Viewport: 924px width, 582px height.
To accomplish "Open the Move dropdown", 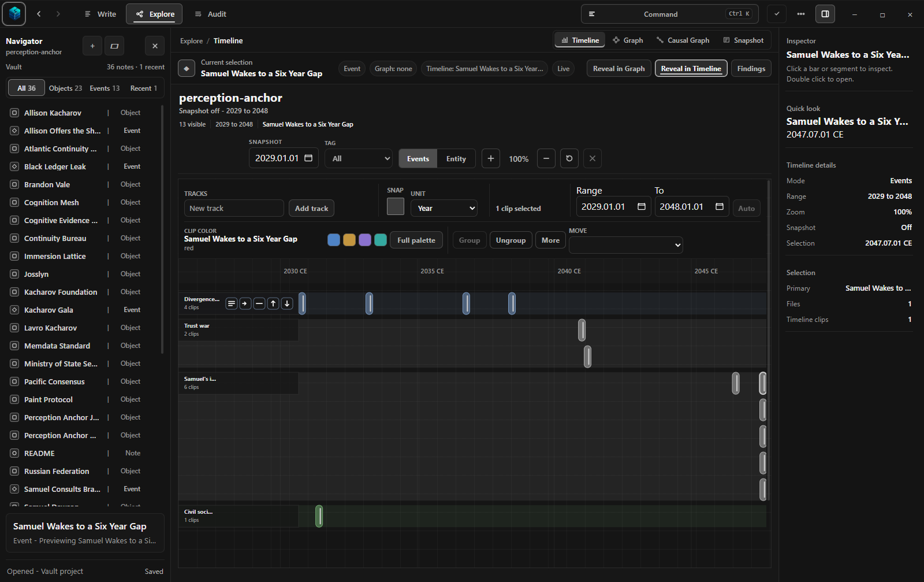I will tap(626, 245).
